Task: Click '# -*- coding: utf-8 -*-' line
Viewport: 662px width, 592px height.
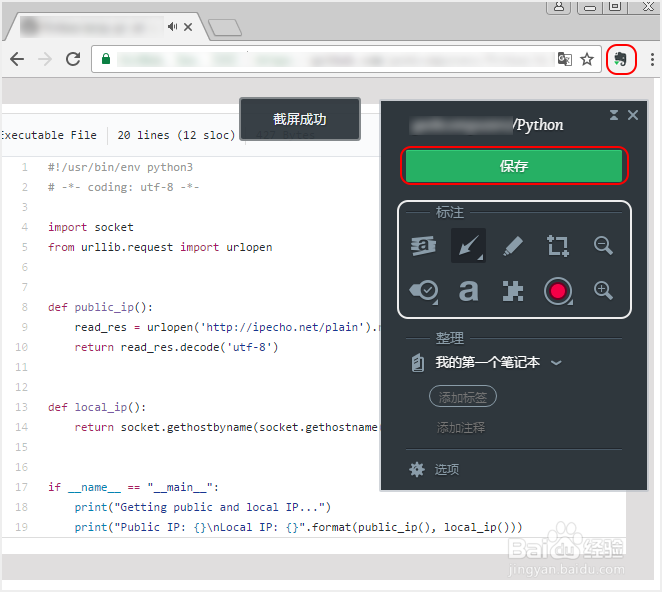Action: [123, 187]
